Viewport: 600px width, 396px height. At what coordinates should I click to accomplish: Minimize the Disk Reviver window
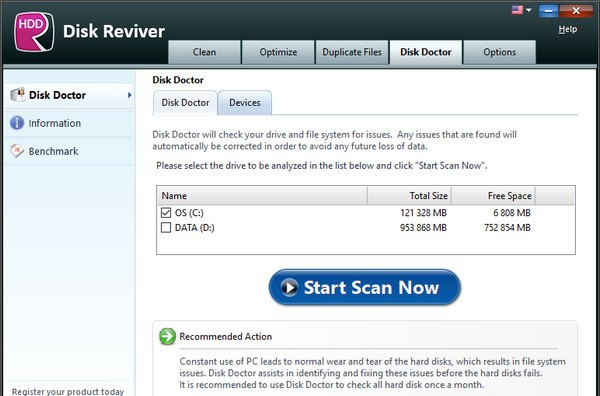(548, 11)
